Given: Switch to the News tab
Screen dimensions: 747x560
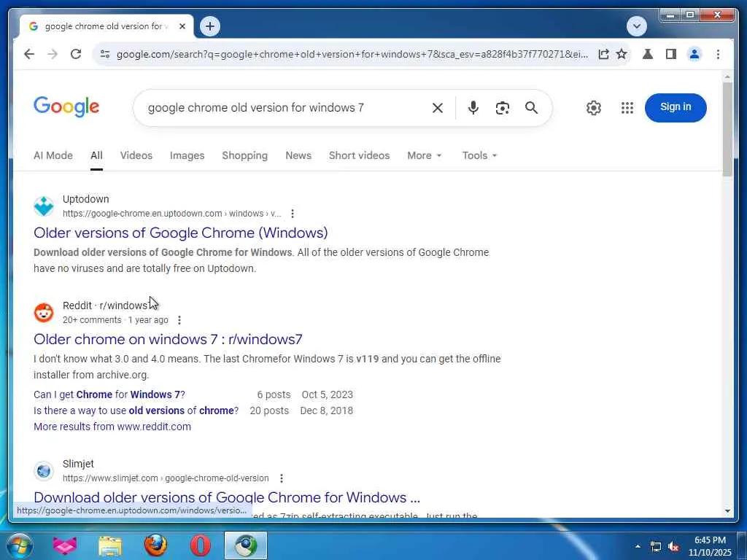Looking at the screenshot, I should tap(298, 156).
